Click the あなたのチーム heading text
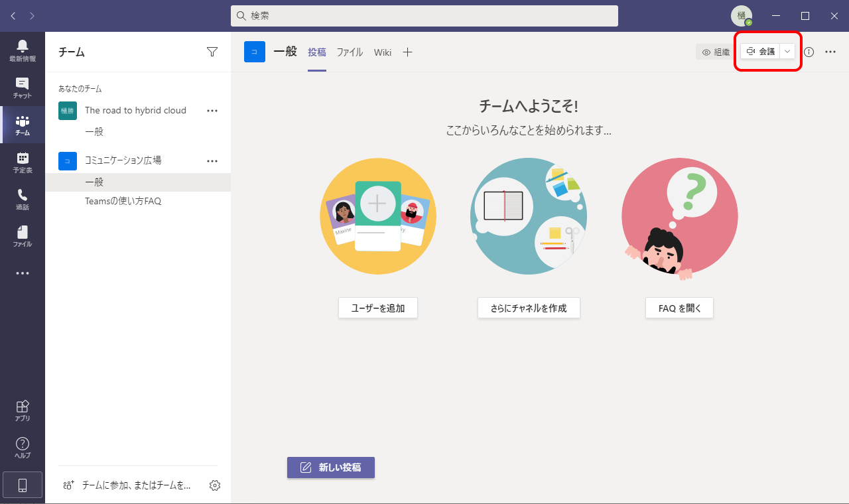This screenshot has height=504, width=849. [x=80, y=89]
